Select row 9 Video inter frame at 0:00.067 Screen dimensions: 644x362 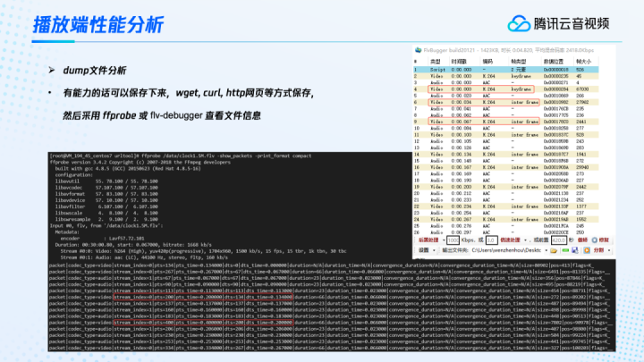[x=505, y=122]
